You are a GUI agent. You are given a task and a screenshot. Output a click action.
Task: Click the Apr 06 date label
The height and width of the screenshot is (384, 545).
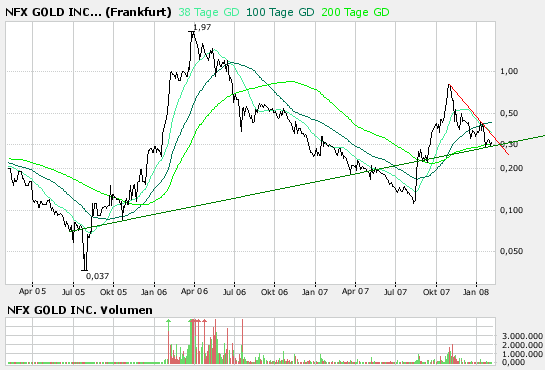click(194, 291)
